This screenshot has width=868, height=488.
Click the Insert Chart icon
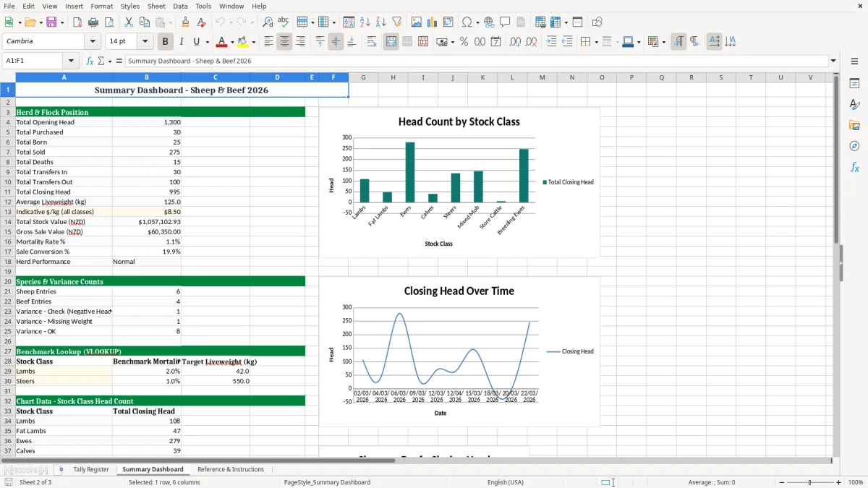433,22
